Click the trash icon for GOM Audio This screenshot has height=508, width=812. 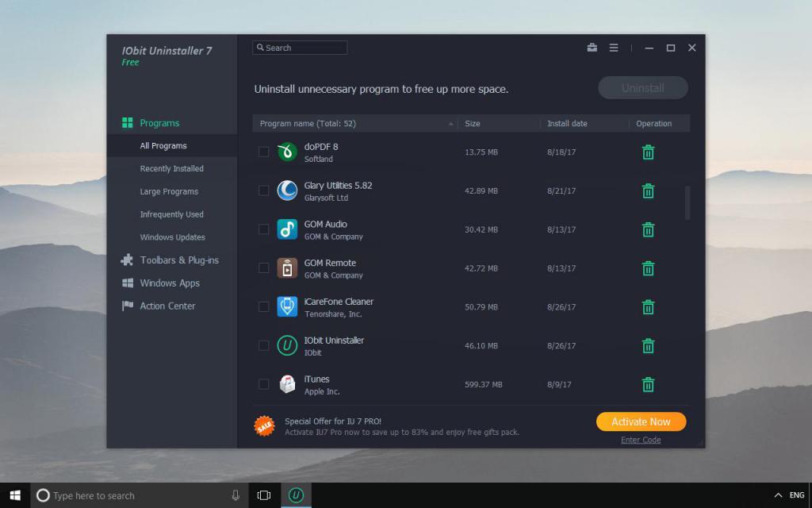click(x=648, y=229)
